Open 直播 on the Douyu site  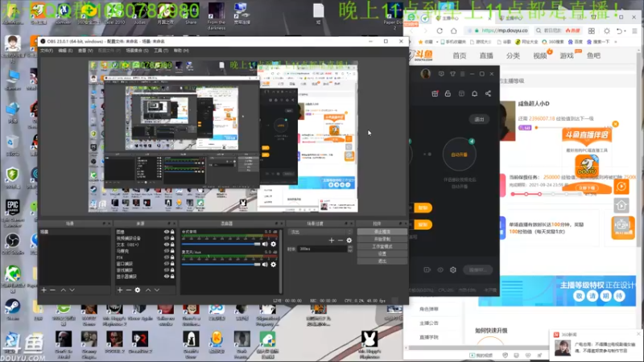(x=486, y=56)
